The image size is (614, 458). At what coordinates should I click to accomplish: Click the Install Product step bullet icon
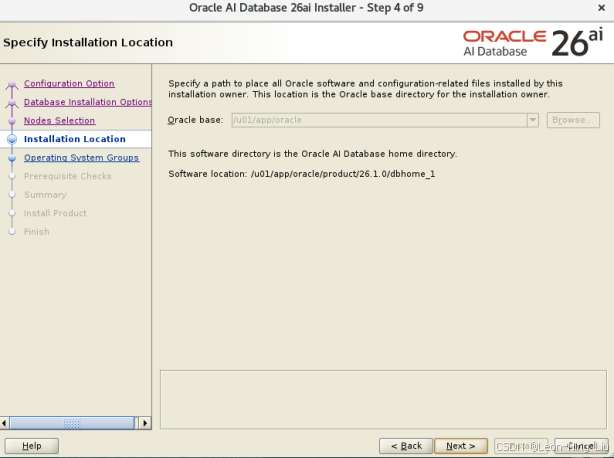pos(12,213)
